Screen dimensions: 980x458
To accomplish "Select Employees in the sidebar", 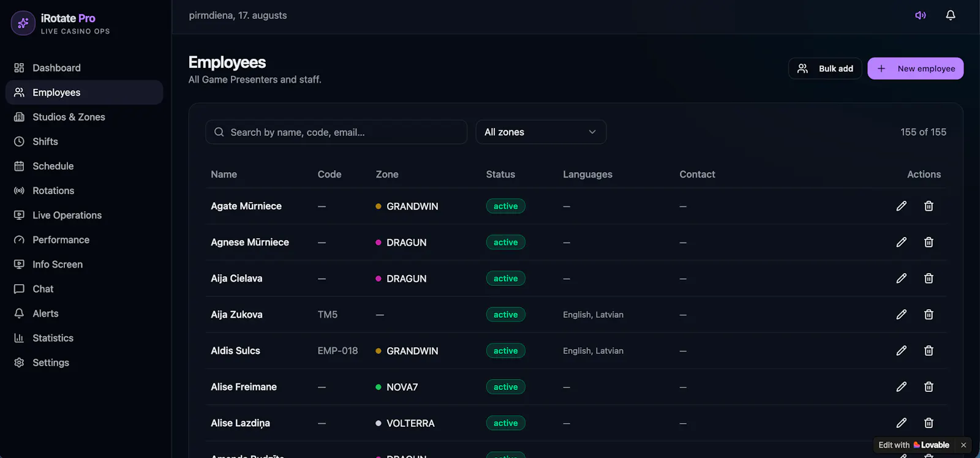I will (x=84, y=92).
